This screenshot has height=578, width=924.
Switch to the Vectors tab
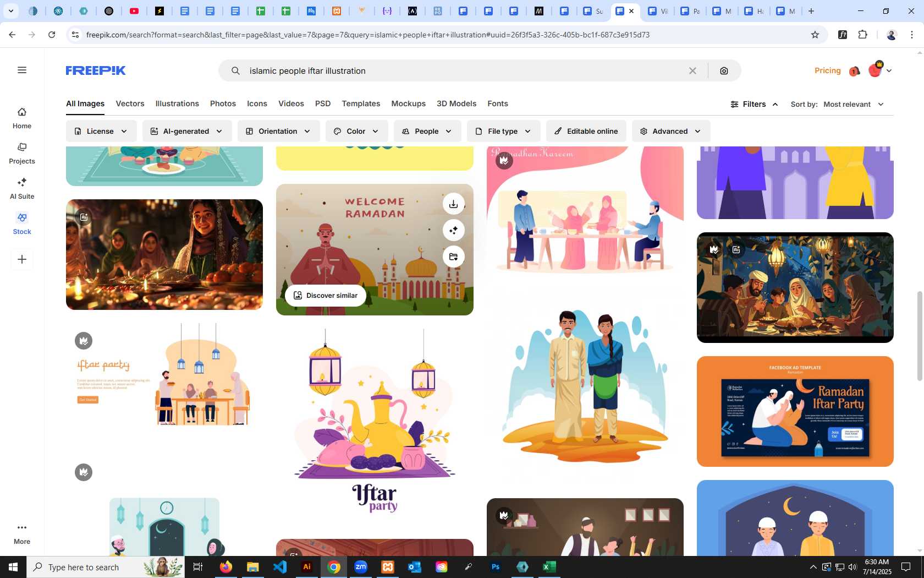[x=130, y=103]
